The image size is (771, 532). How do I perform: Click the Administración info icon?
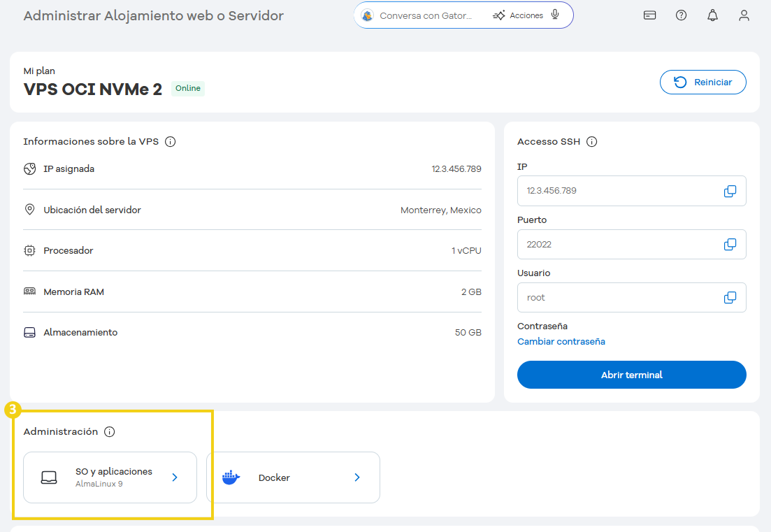(109, 431)
